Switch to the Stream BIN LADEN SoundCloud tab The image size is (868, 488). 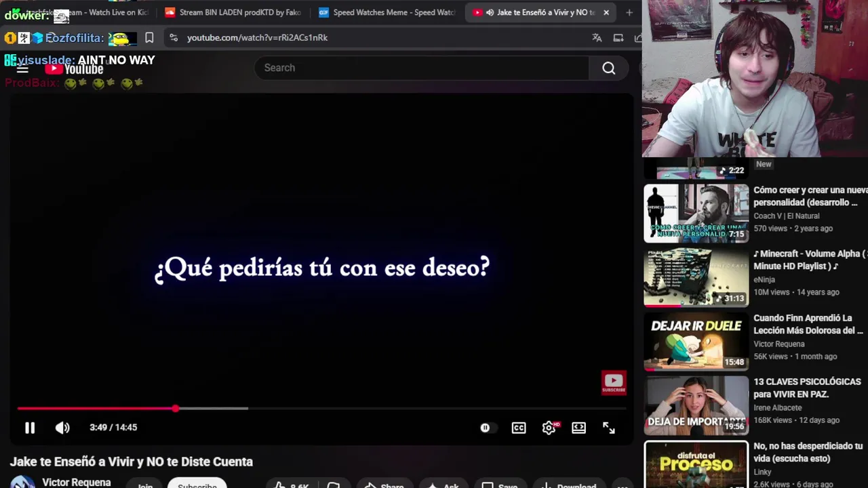pyautogui.click(x=233, y=12)
